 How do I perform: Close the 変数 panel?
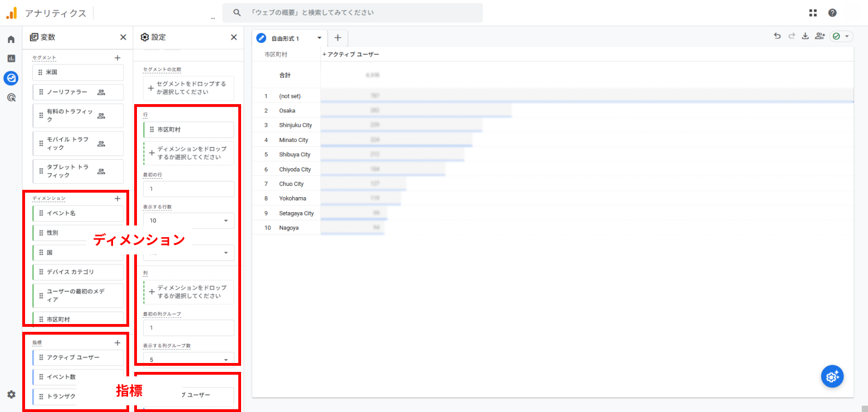[123, 37]
